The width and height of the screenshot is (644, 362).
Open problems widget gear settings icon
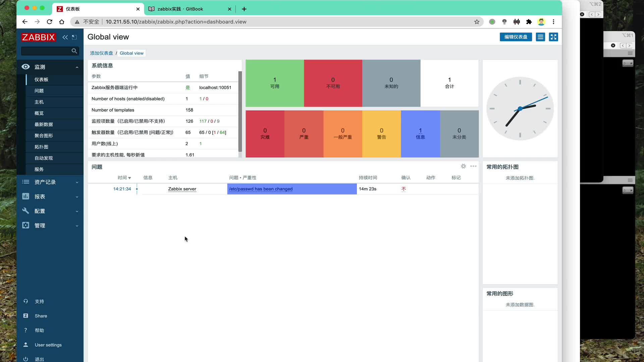pos(463,166)
